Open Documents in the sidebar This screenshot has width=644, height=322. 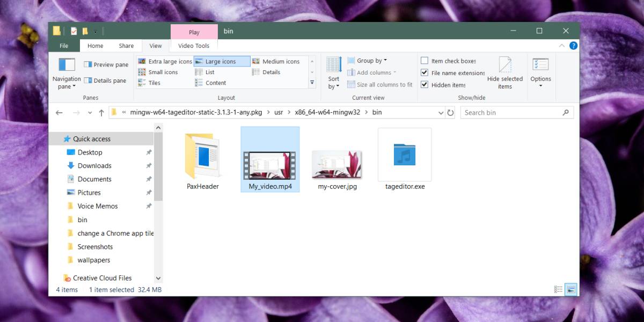coord(94,179)
